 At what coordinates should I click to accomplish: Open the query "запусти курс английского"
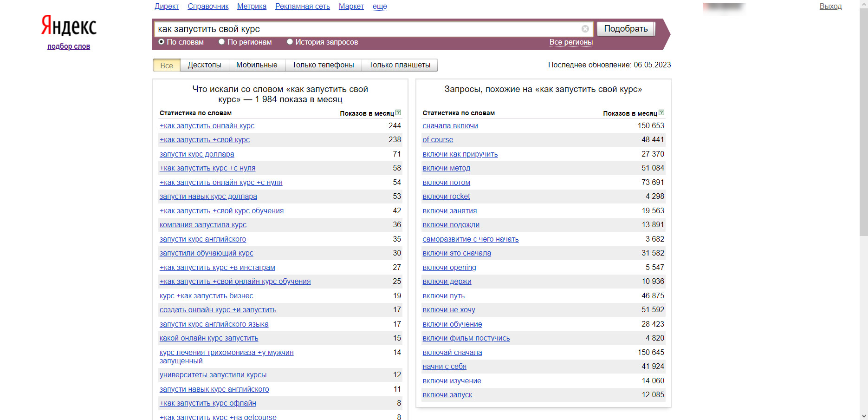[x=203, y=239]
